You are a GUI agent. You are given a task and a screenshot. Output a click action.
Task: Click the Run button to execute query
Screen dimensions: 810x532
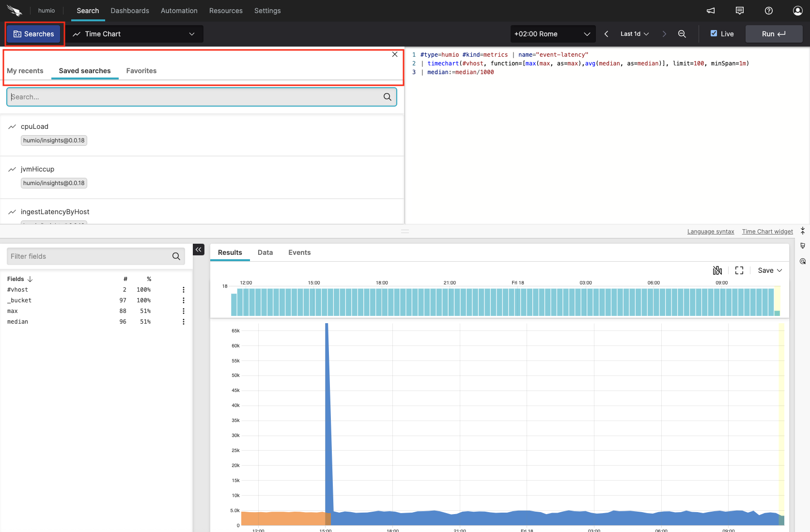(773, 34)
